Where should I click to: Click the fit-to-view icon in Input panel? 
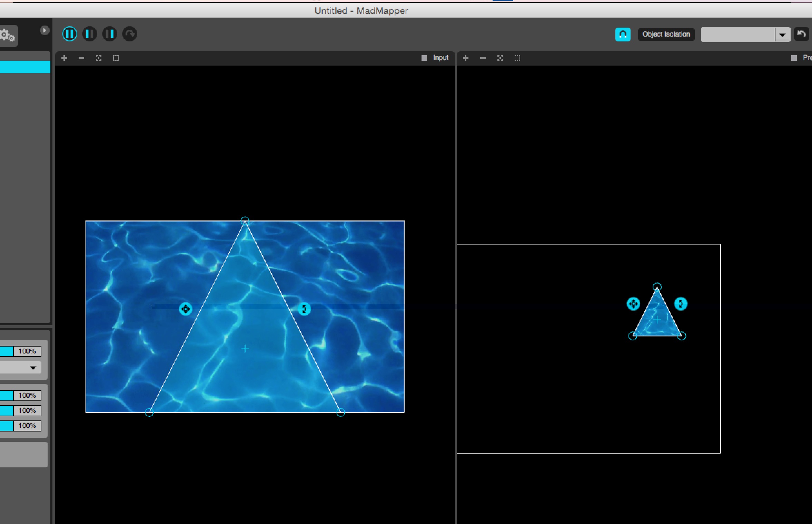99,58
